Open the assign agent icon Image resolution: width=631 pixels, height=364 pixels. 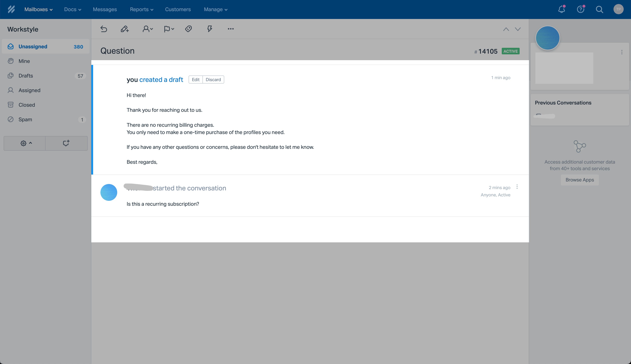[x=148, y=29]
